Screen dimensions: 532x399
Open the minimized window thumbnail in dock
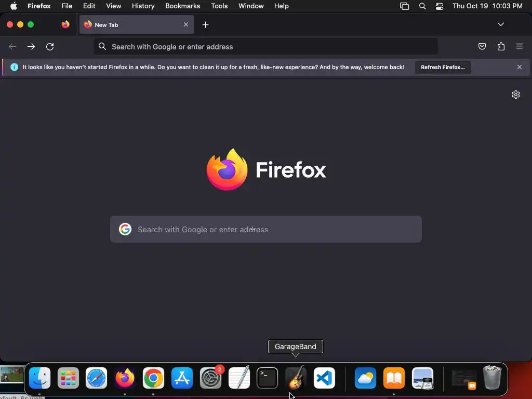[464, 378]
